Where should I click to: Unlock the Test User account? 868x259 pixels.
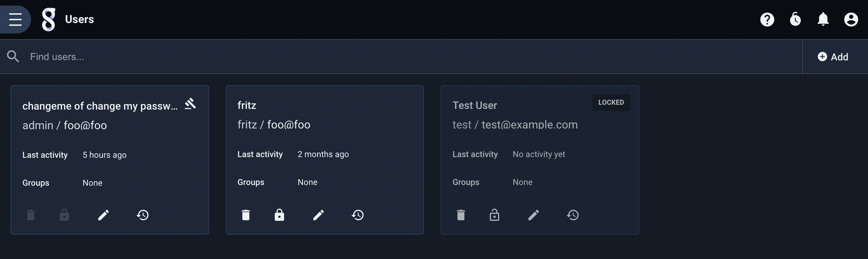point(495,215)
